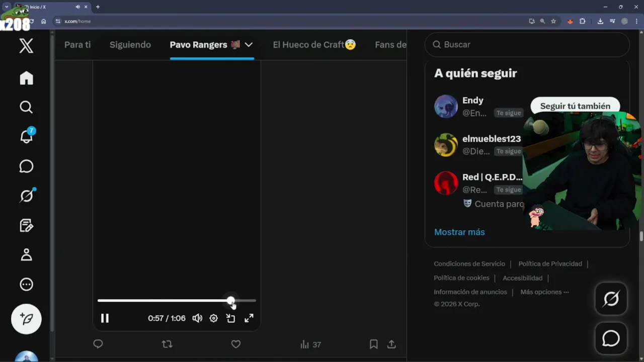Open Información de anuncios link
This screenshot has width=644, height=362.
tap(470, 292)
